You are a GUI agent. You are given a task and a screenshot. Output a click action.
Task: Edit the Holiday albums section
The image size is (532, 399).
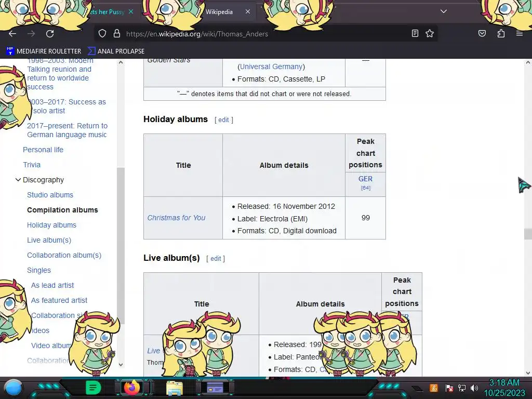[223, 120]
